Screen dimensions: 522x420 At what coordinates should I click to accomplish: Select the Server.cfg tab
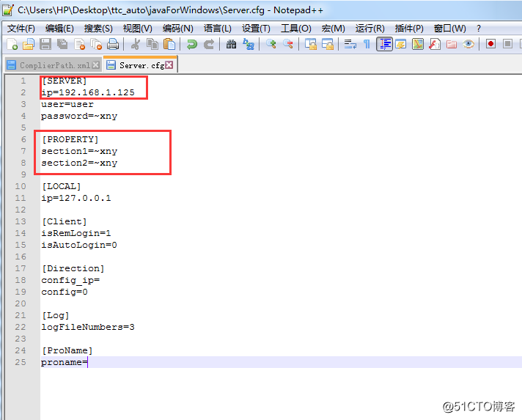tap(141, 65)
